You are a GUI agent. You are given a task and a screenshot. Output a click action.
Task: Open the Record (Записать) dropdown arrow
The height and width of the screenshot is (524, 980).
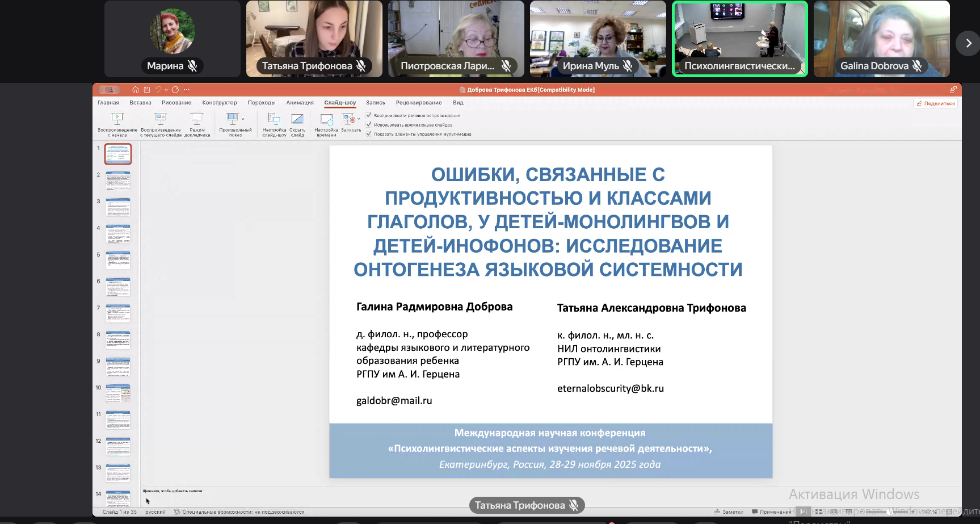(x=359, y=119)
